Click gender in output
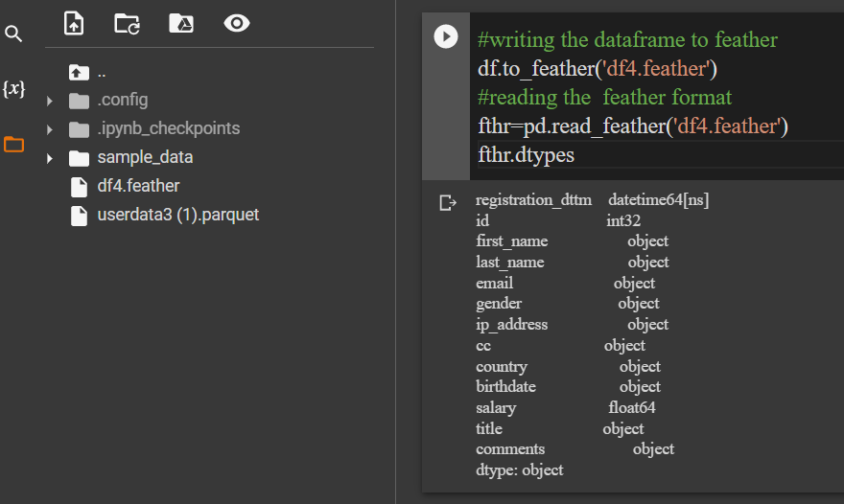Screen dimensions: 844x504 499,304
